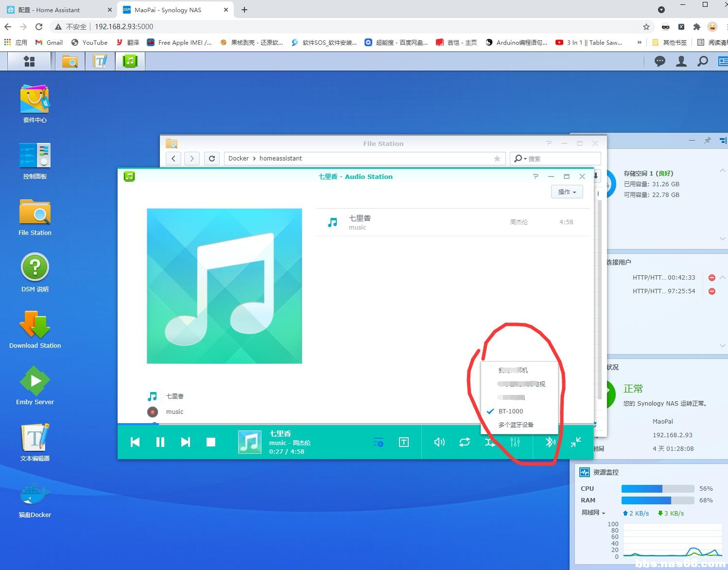Show lyrics panel icon

pyautogui.click(x=404, y=442)
